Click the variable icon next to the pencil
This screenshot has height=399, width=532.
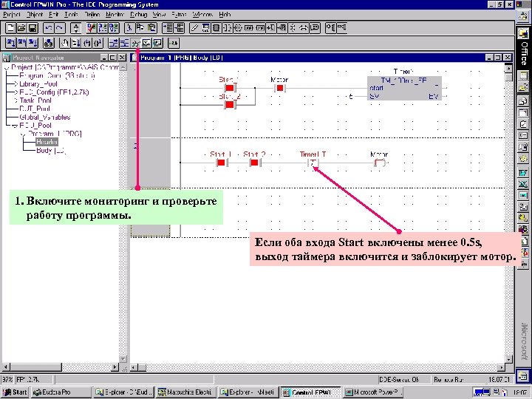click(x=205, y=28)
